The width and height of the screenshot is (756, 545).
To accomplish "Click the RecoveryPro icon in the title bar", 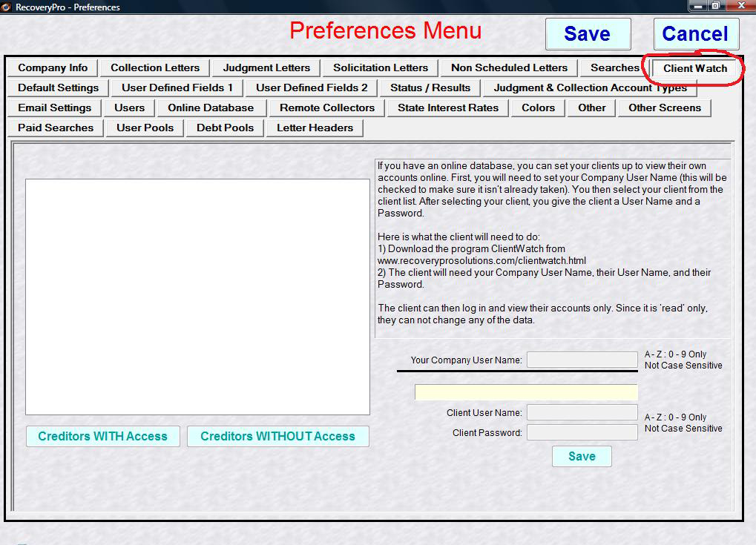I will pyautogui.click(x=6, y=7).
